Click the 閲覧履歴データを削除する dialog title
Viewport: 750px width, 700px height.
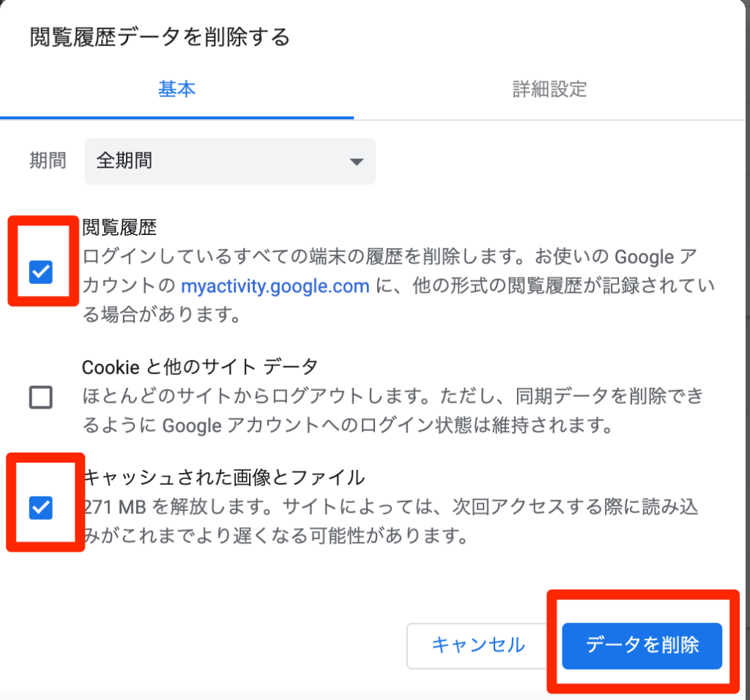160,37
